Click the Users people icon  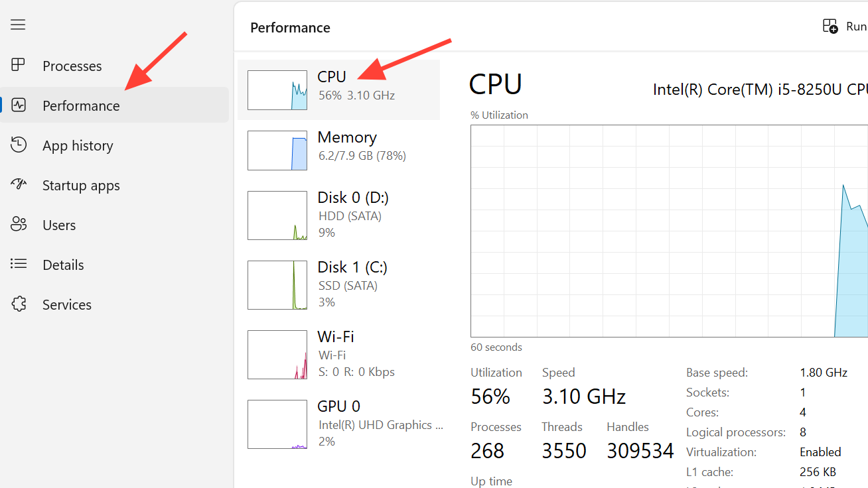(19, 224)
